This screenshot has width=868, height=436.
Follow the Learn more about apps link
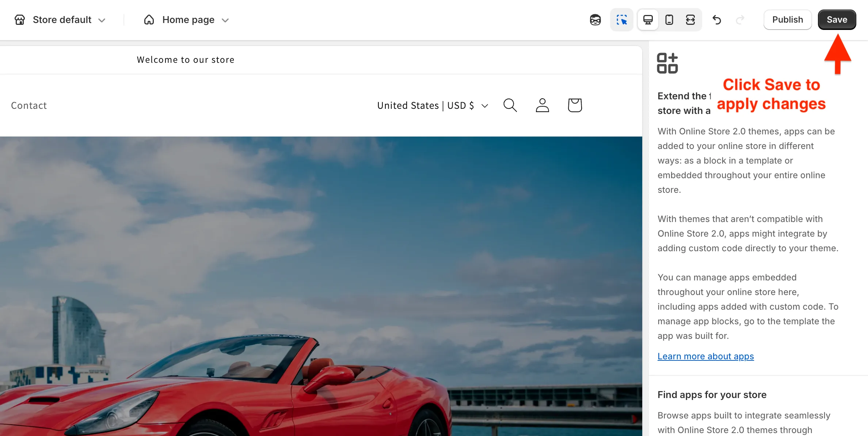[705, 356]
